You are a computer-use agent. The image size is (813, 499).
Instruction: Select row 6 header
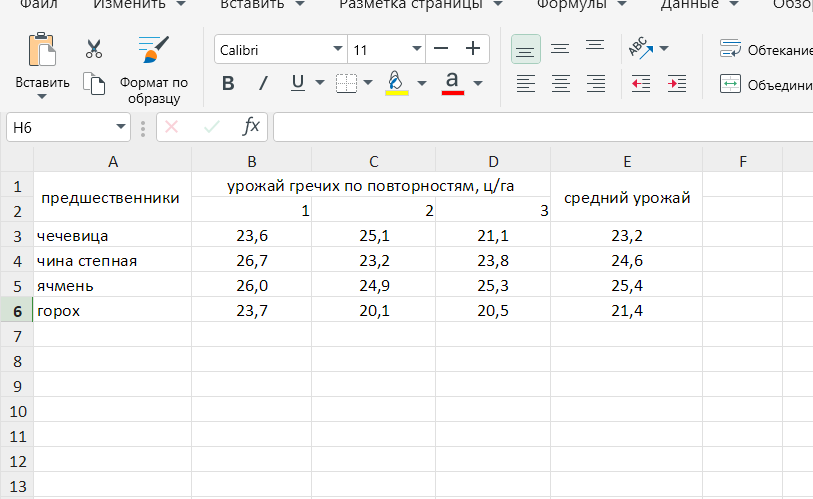17,311
